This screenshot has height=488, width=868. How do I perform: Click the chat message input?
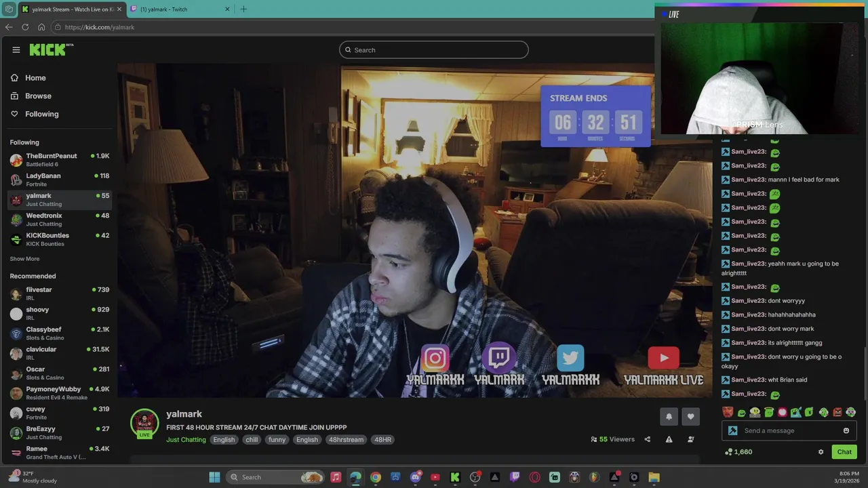[x=790, y=430]
